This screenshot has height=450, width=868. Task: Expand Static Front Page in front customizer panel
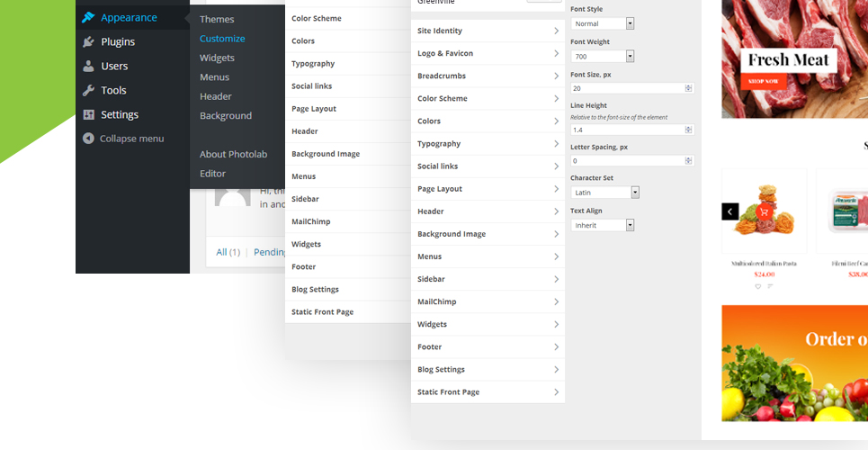coord(488,392)
